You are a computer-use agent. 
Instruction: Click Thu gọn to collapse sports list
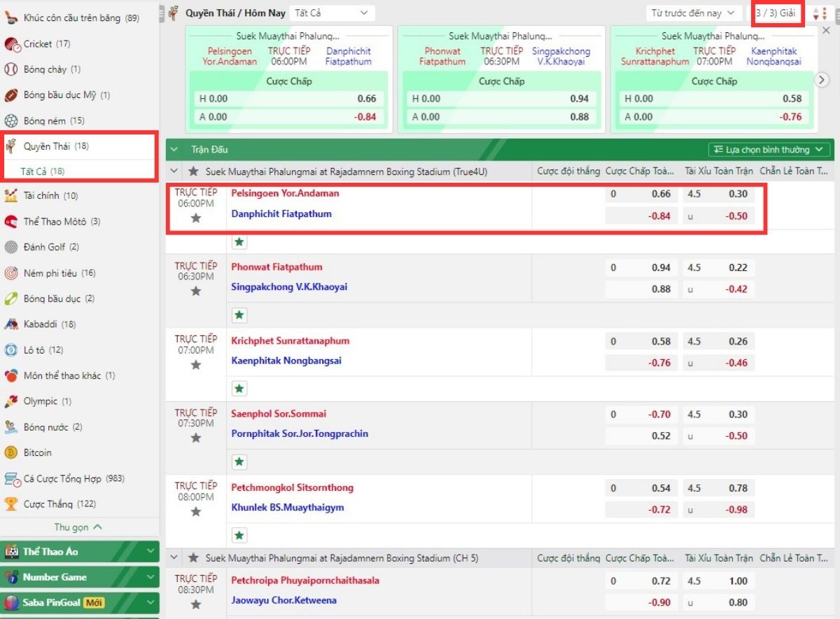pyautogui.click(x=78, y=527)
